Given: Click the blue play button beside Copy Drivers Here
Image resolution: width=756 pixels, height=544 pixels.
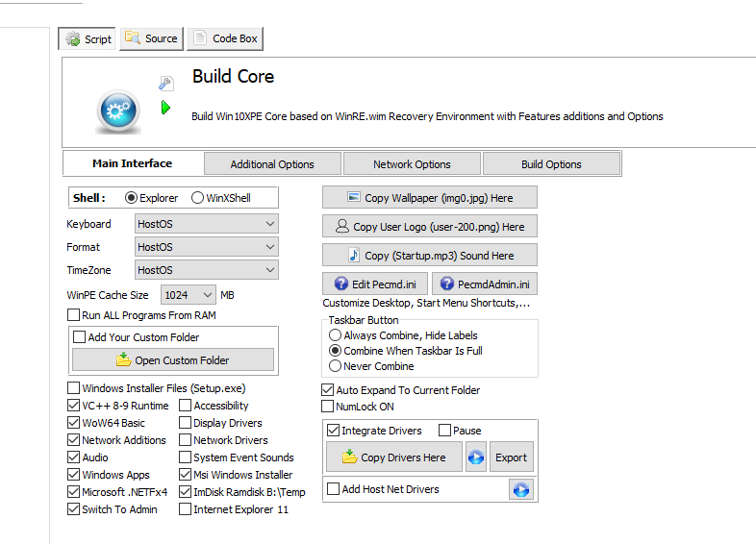Looking at the screenshot, I should [476, 457].
